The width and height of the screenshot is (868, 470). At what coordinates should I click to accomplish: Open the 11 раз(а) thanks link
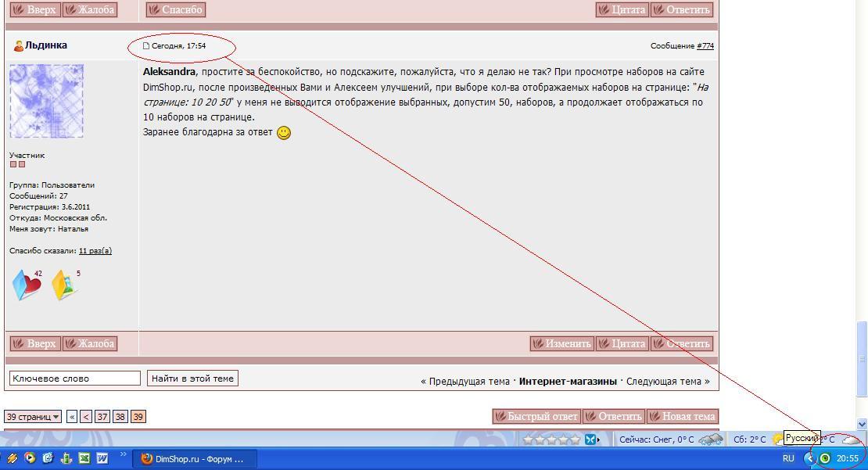[x=95, y=251]
